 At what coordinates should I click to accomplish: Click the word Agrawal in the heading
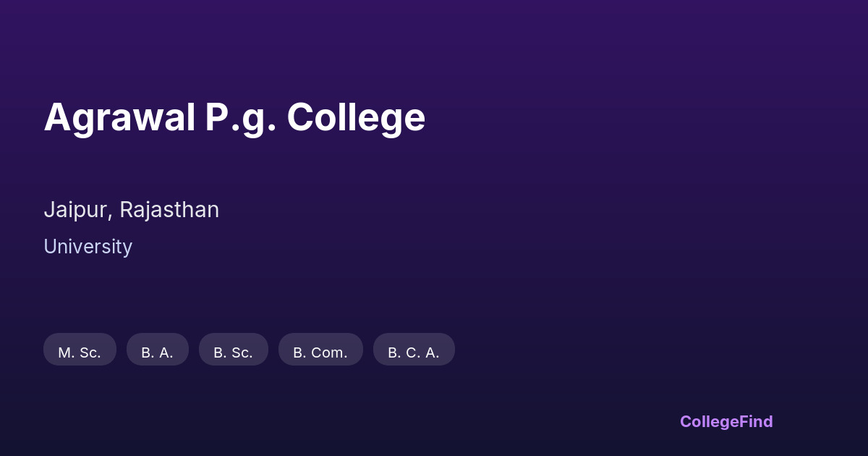point(119,117)
